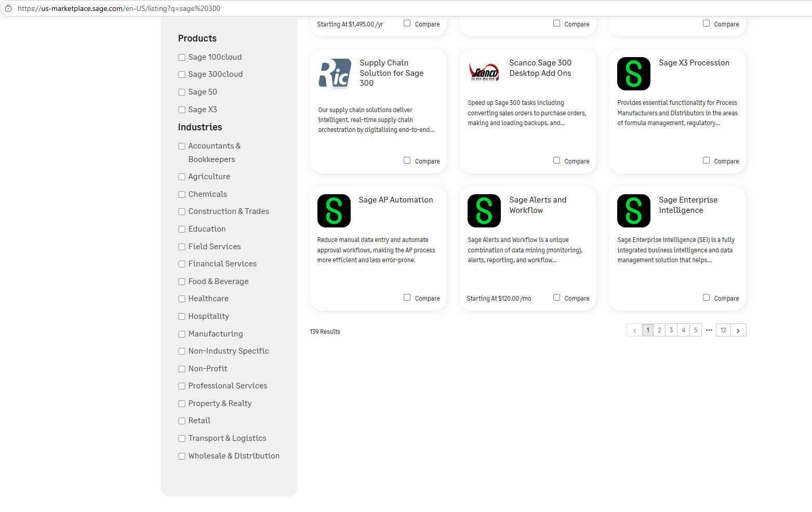
Task: Tick the Non-Profit industry box
Action: pyautogui.click(x=182, y=369)
